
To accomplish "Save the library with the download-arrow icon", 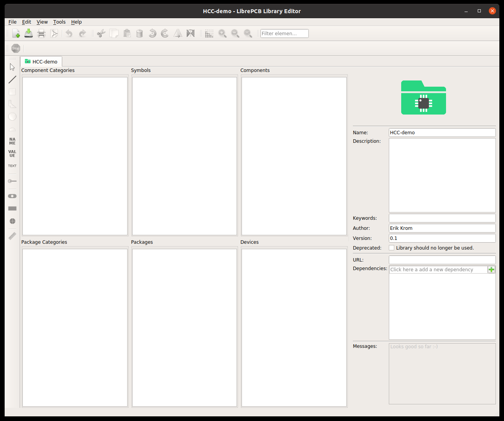I will [x=29, y=34].
